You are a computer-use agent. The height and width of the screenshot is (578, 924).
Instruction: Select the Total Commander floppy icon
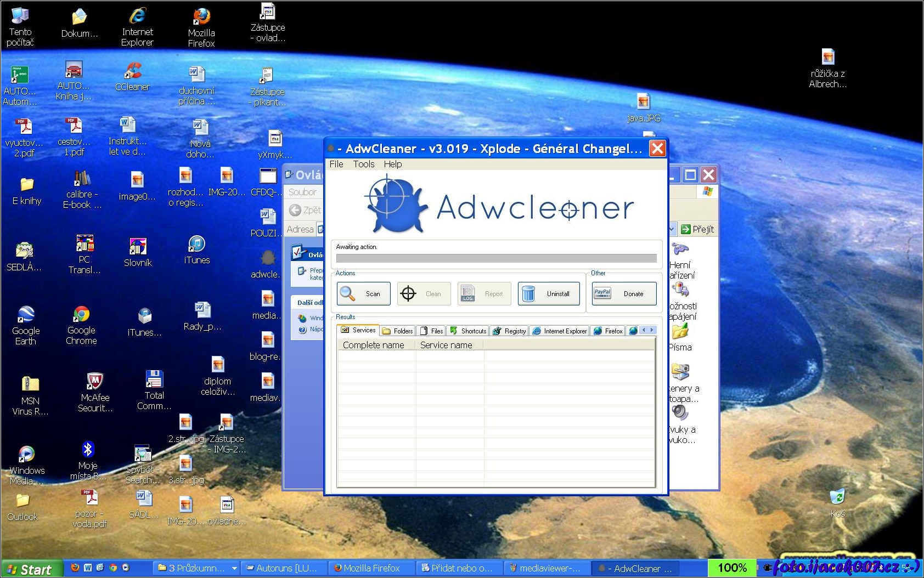(x=154, y=390)
